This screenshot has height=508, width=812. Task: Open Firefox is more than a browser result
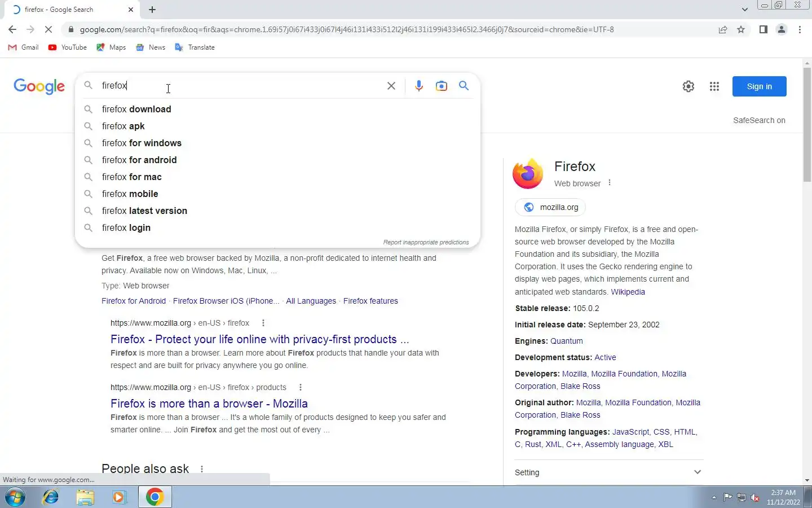209,404
